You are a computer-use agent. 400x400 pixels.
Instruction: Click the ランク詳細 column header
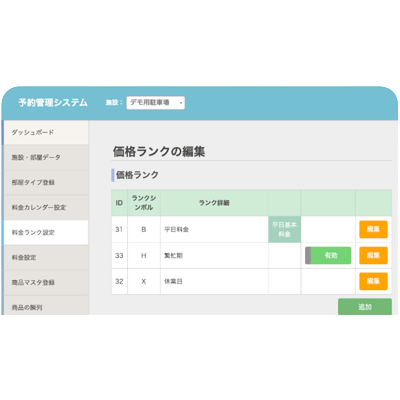tap(214, 203)
